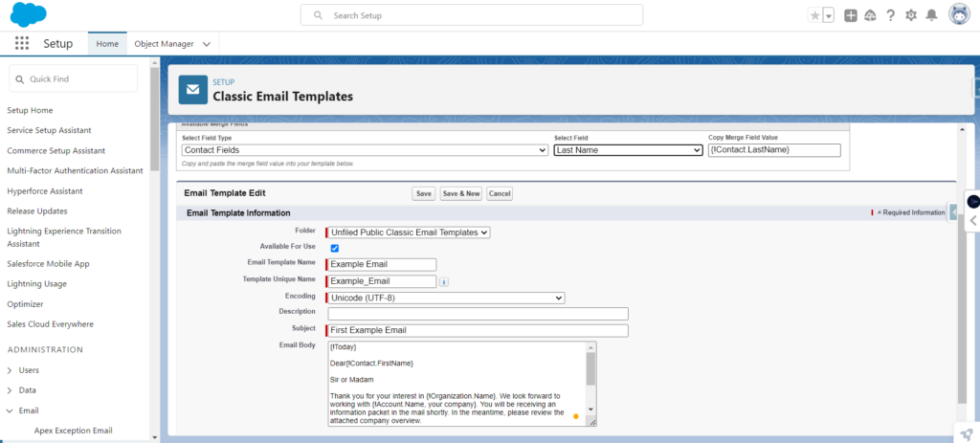Open the Encoding dropdown
The image size is (980, 443).
point(446,298)
